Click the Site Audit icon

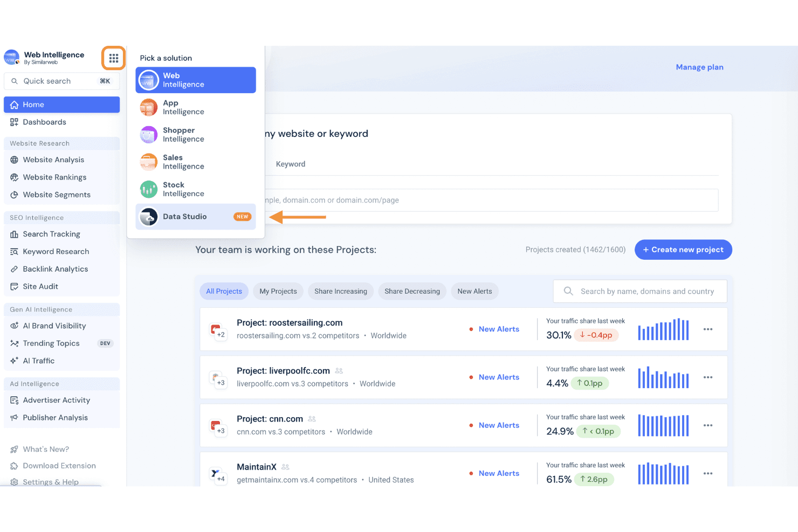click(15, 287)
